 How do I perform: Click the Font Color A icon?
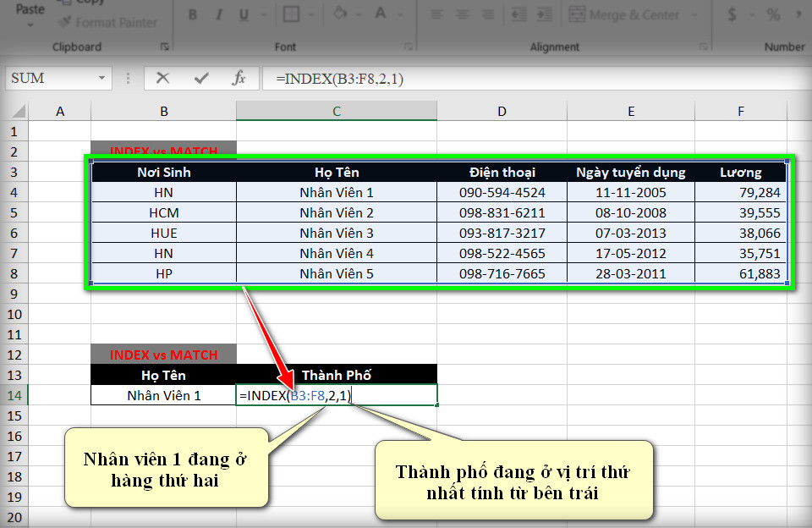(x=381, y=13)
